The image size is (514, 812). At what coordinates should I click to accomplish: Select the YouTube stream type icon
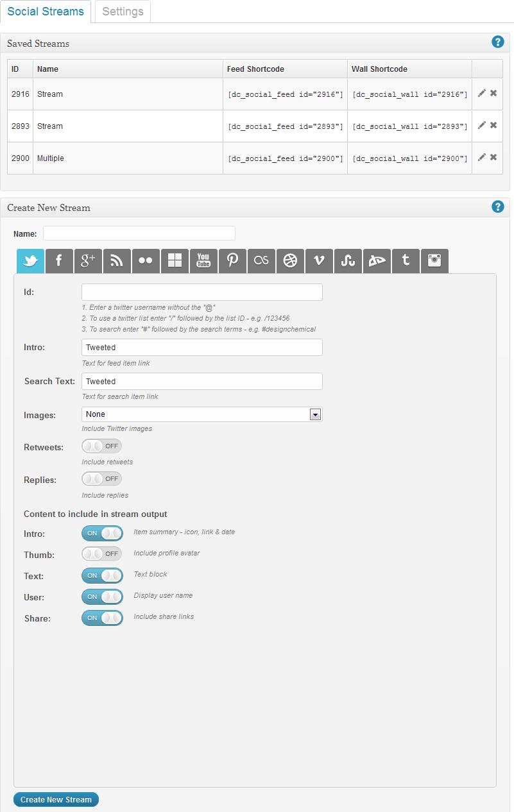[203, 261]
